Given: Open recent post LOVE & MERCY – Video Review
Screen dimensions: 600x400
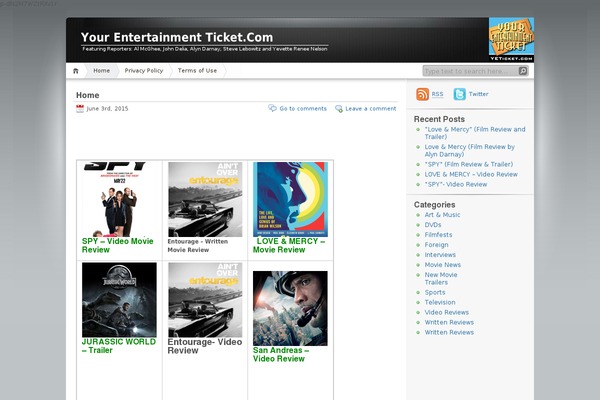Looking at the screenshot, I should (x=471, y=174).
